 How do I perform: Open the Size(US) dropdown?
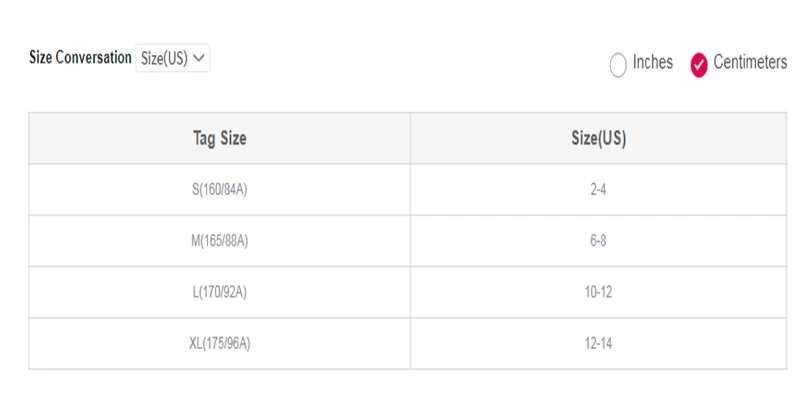(x=172, y=58)
